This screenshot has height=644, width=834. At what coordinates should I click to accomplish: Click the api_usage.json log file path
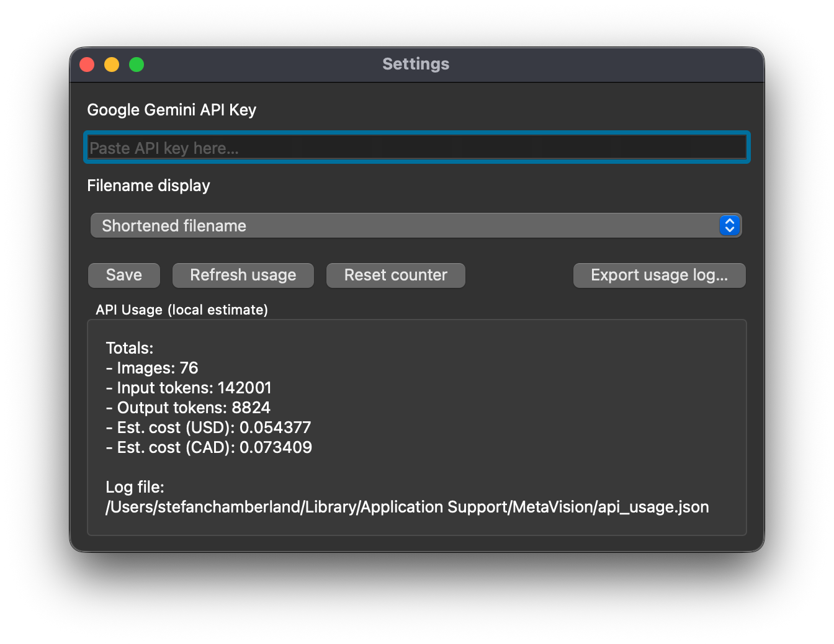(407, 507)
